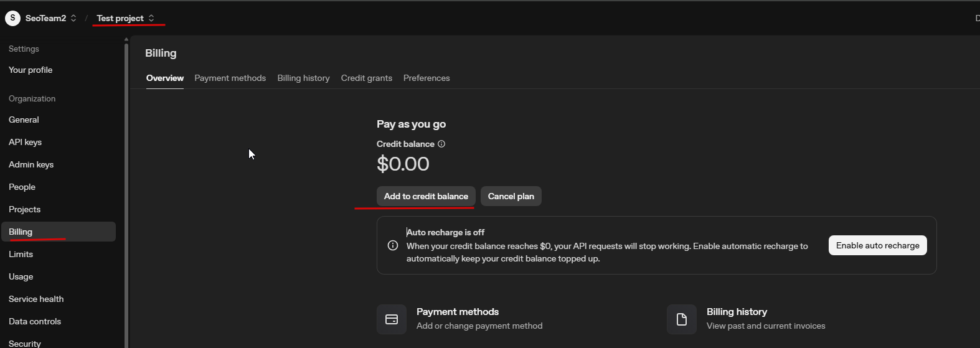The height and width of the screenshot is (348, 980).
Task: Select Limits in the sidebar
Action: (x=21, y=254)
